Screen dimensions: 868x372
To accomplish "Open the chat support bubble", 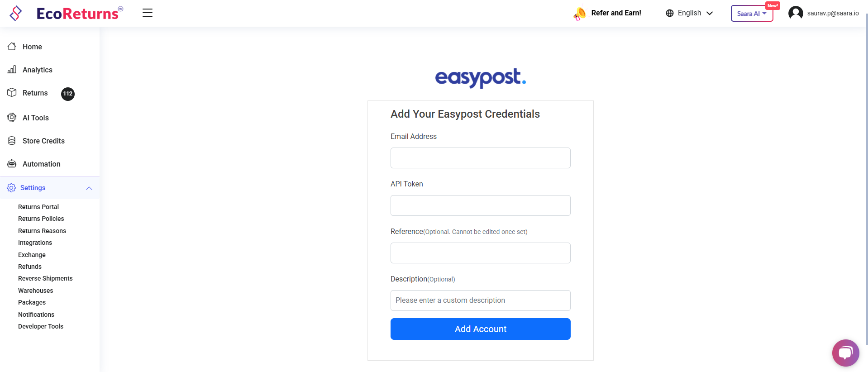I will click(845, 353).
